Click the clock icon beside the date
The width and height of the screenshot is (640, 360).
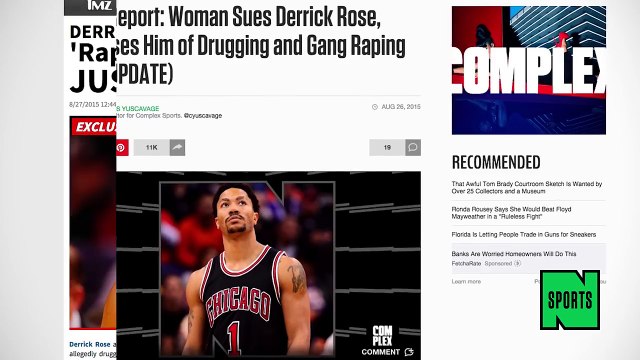tap(375, 107)
